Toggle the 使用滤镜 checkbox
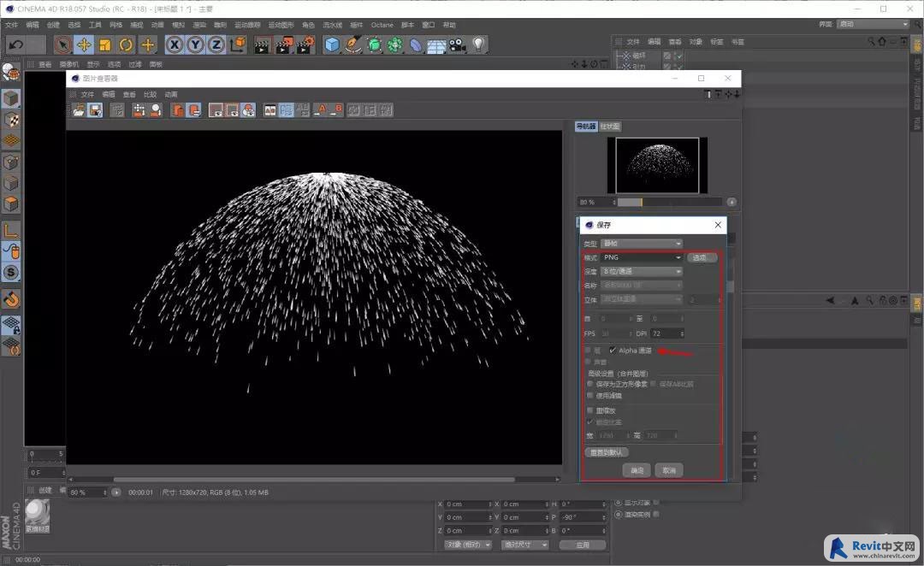Viewport: 924px width, 566px height. pos(589,396)
